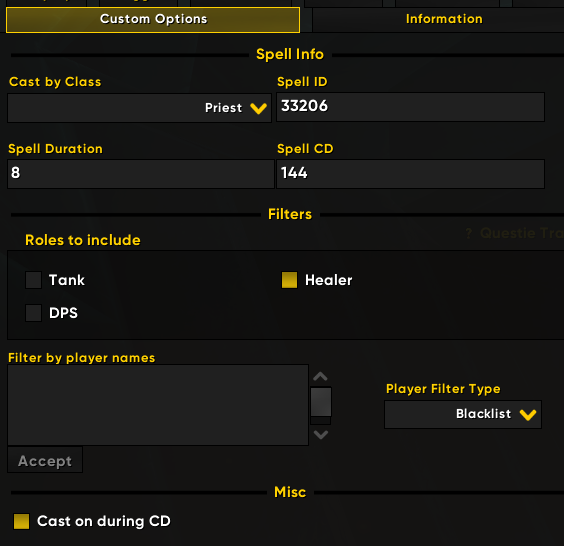Click the Spell Duration input field
The height and width of the screenshot is (546, 564).
(141, 174)
